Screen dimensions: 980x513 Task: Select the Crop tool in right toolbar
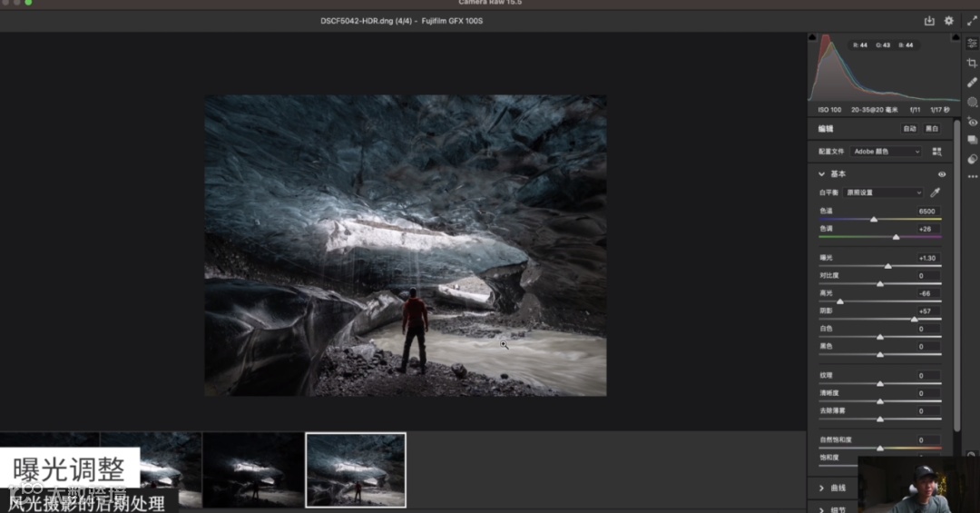click(972, 63)
